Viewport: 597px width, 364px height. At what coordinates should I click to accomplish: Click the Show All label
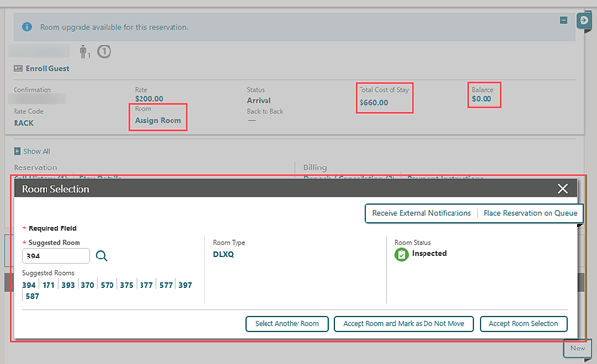click(x=37, y=151)
